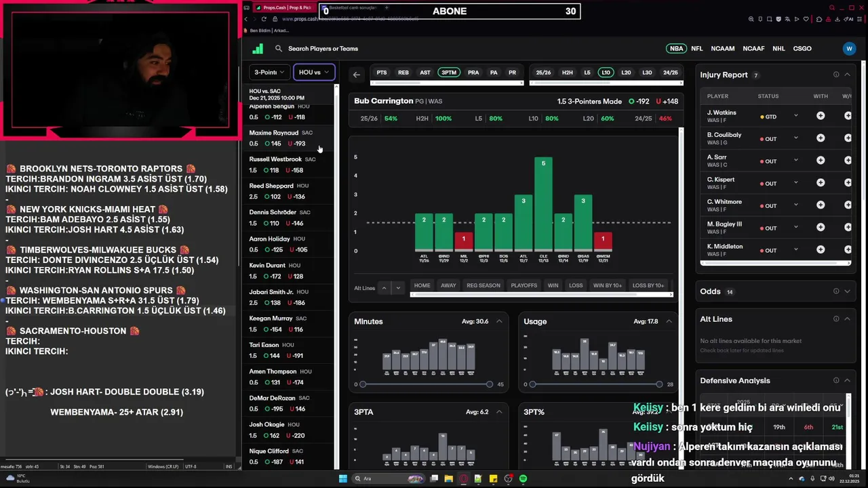Open the Injury Report info icon
Viewport: 868px width, 488px height.
click(x=836, y=75)
